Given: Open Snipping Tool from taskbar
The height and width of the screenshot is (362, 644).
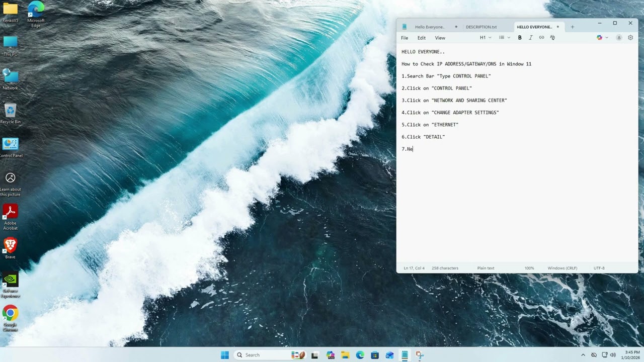Looking at the screenshot, I should pyautogui.click(x=420, y=355).
